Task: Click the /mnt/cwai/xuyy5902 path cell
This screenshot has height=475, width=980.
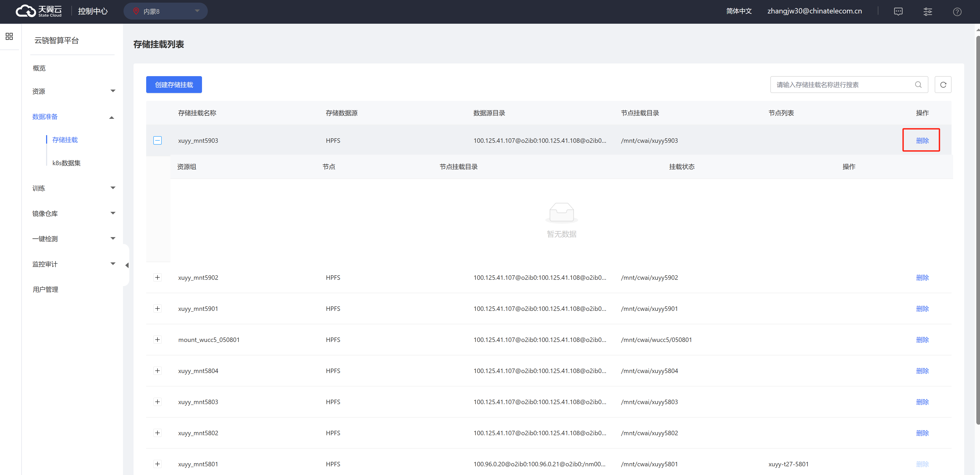Action: (x=649, y=277)
